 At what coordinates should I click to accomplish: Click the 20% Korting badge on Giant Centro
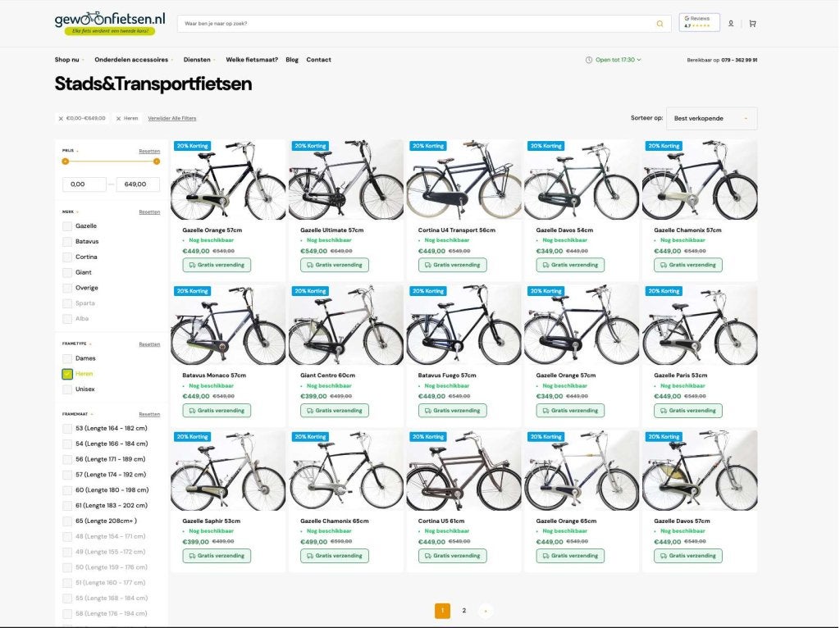[x=311, y=291]
